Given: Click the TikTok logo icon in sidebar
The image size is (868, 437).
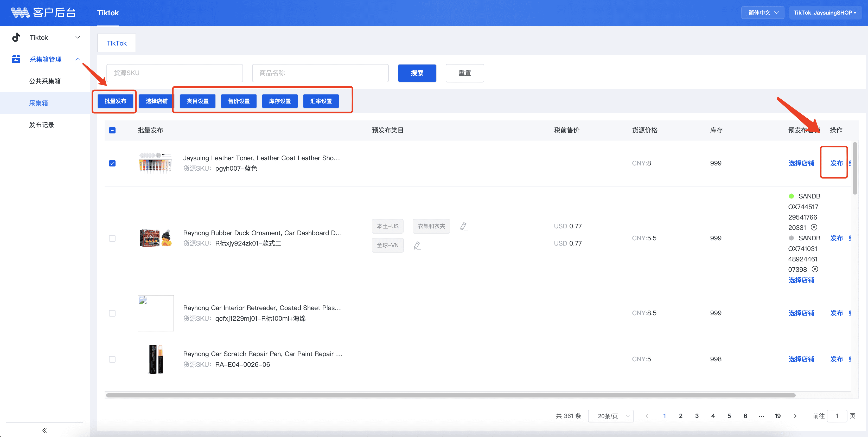Looking at the screenshot, I should [x=16, y=37].
